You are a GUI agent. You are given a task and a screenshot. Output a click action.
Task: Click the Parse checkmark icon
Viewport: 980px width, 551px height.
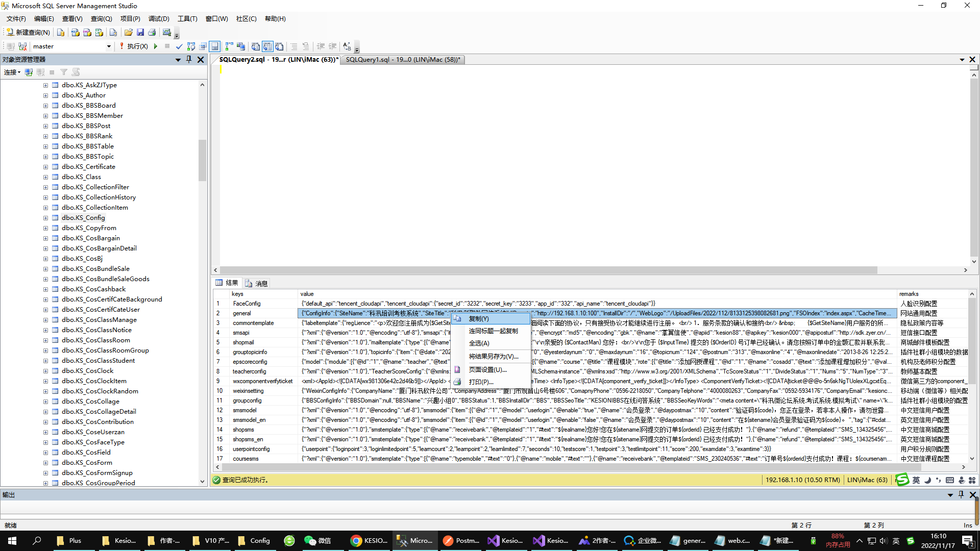[179, 46]
